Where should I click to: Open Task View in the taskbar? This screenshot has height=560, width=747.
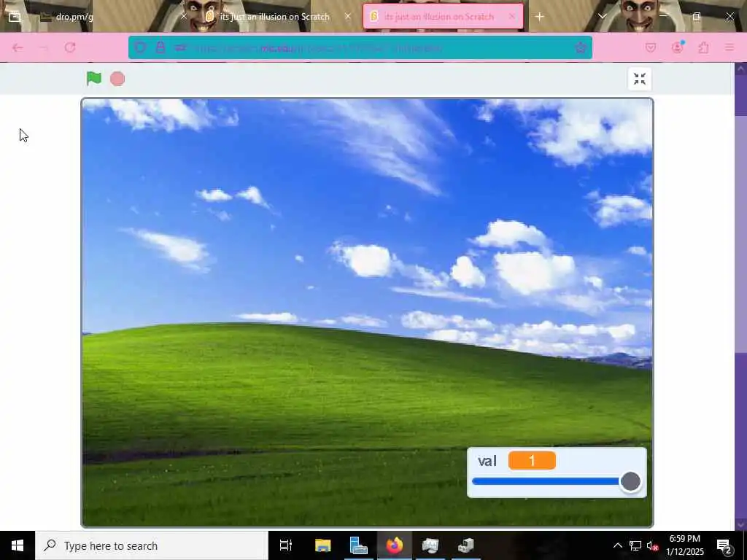click(x=285, y=545)
